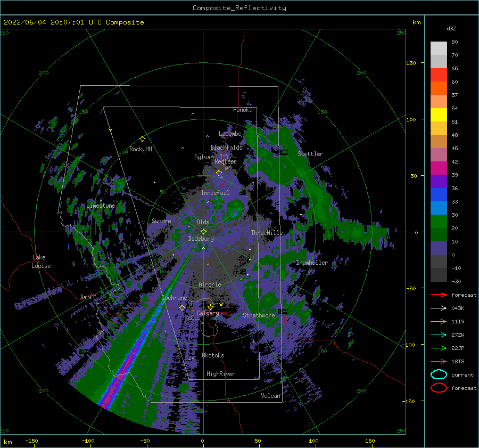The image size is (479, 448).
Task: Select the Calgary city label
Action: click(x=208, y=313)
